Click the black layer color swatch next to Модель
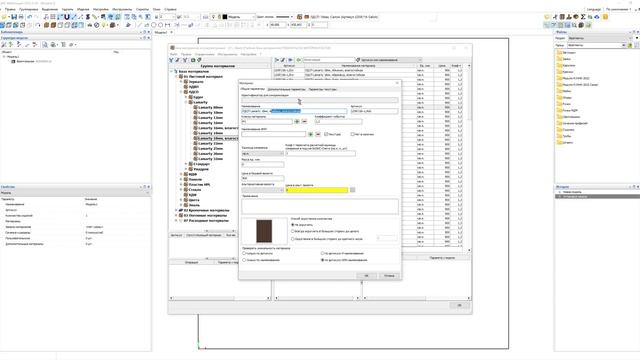This screenshot has height=360, width=640. point(224,17)
